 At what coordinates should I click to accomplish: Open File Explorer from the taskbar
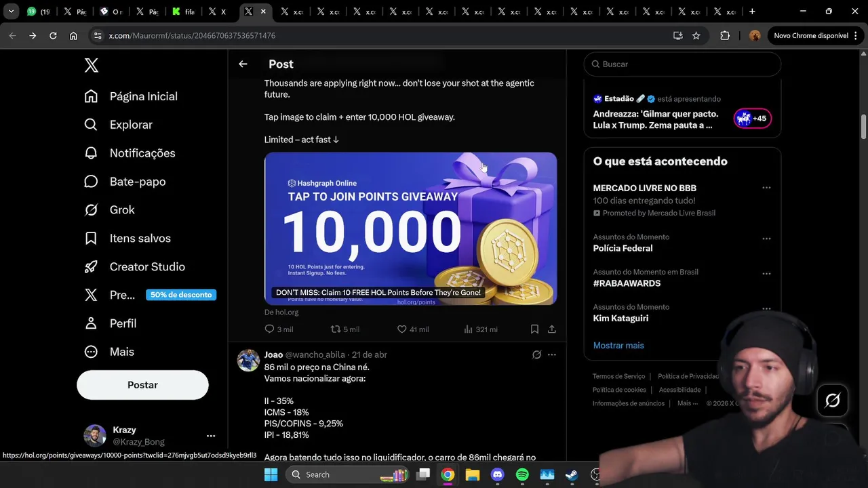point(473,474)
